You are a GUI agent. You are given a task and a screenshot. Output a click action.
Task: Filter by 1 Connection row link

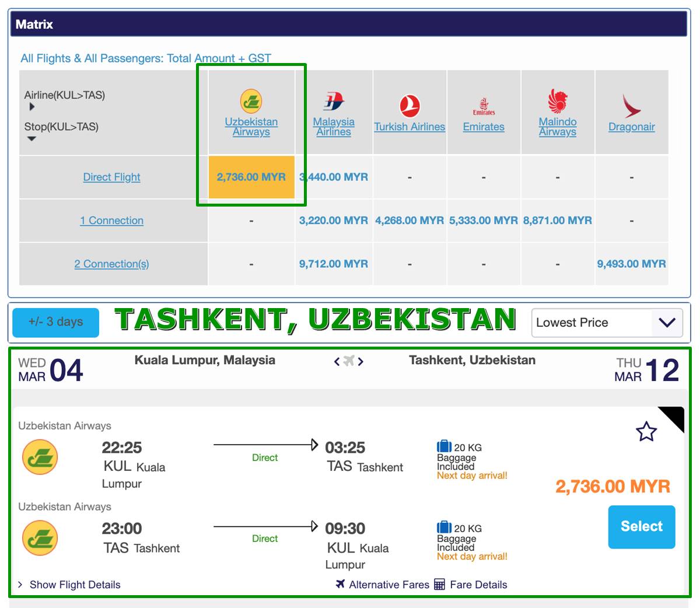(x=111, y=221)
